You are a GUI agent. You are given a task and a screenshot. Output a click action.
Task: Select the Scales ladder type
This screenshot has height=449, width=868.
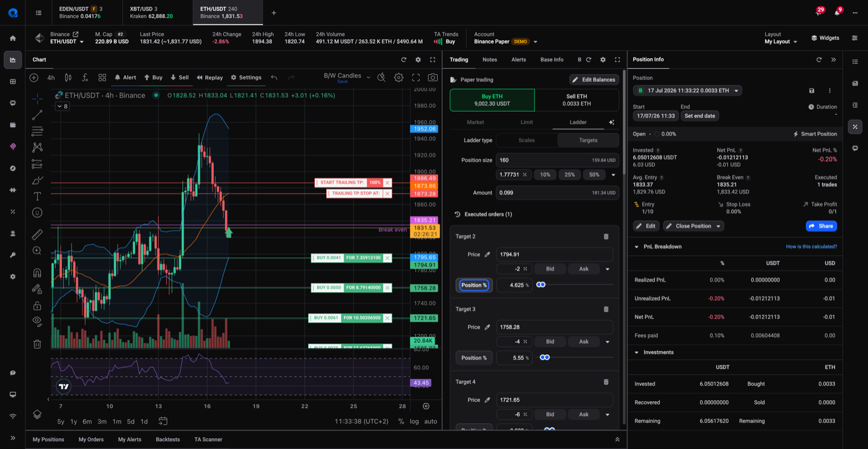[x=526, y=140]
